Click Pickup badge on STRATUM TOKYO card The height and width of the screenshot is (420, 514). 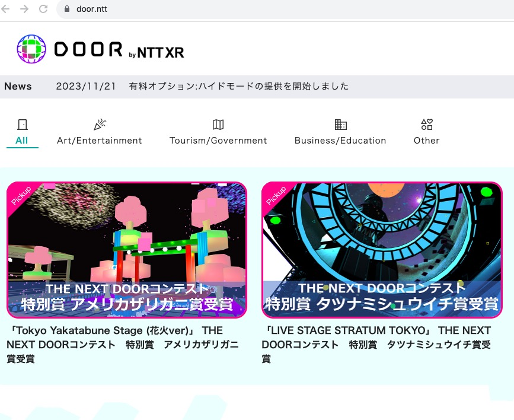276,196
